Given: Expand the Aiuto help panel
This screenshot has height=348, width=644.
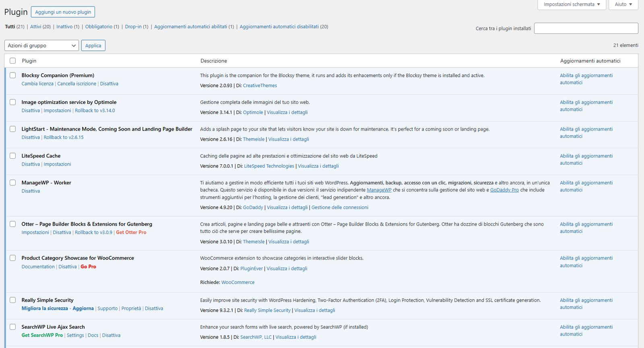Looking at the screenshot, I should (623, 4).
